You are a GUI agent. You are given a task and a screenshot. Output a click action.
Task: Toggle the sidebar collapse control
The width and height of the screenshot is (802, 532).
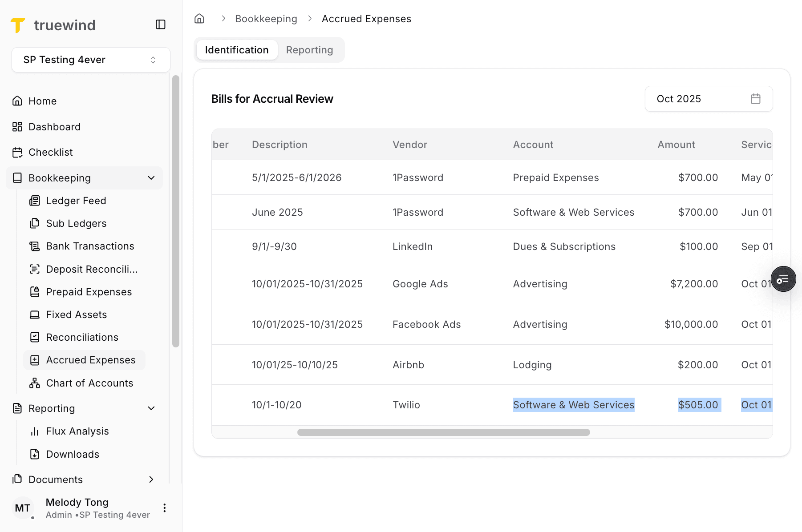tap(161, 24)
